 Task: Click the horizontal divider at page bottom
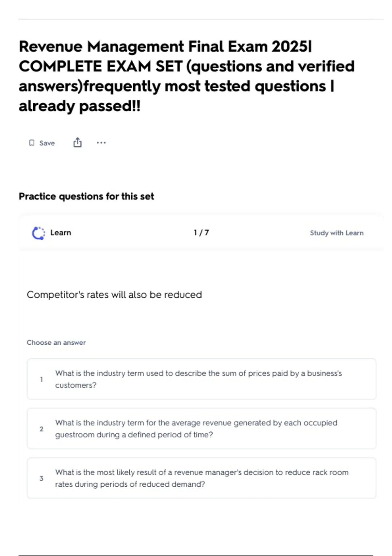196,555
